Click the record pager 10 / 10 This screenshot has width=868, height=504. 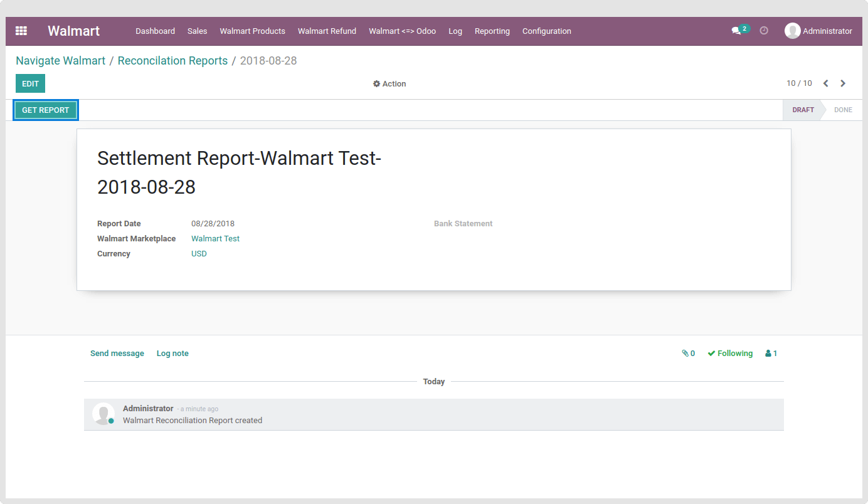tap(799, 83)
